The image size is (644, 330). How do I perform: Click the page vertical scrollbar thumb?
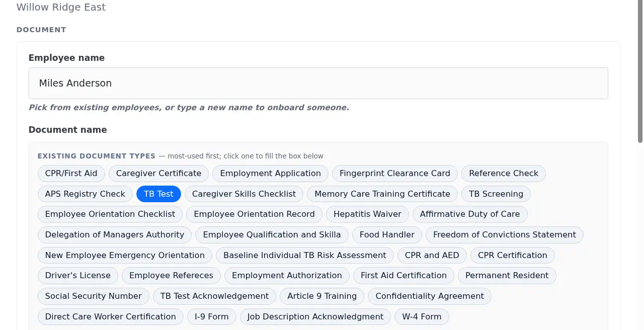640,70
